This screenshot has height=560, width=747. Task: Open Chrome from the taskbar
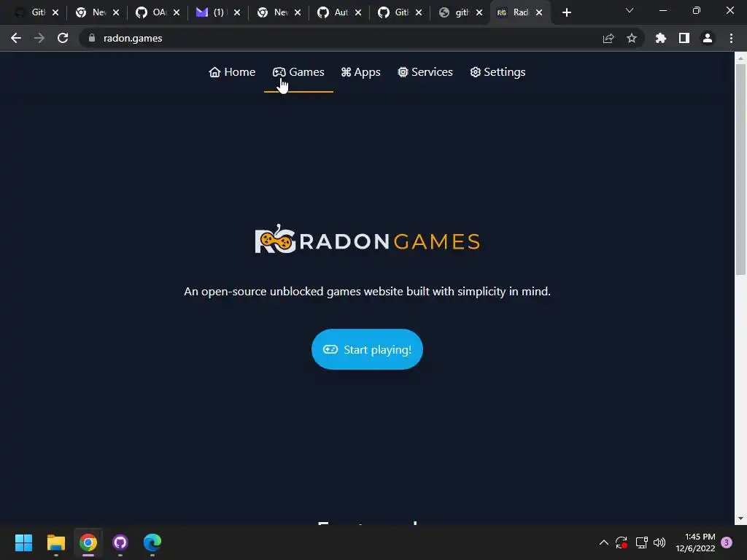[88, 542]
